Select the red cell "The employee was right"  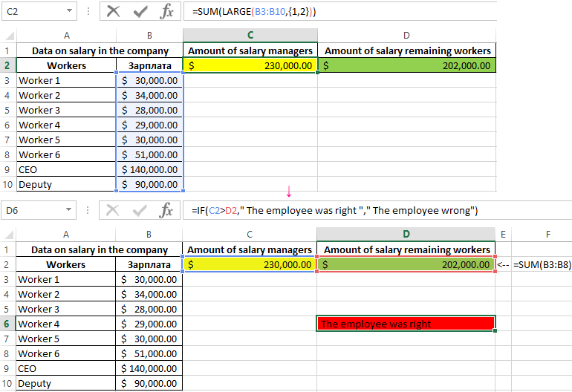[406, 324]
